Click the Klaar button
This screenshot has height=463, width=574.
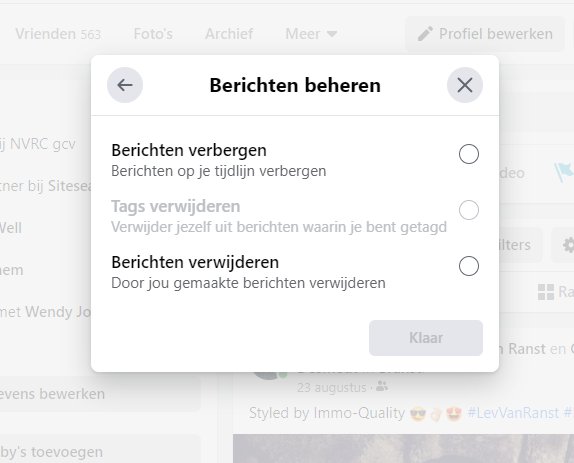tap(426, 338)
